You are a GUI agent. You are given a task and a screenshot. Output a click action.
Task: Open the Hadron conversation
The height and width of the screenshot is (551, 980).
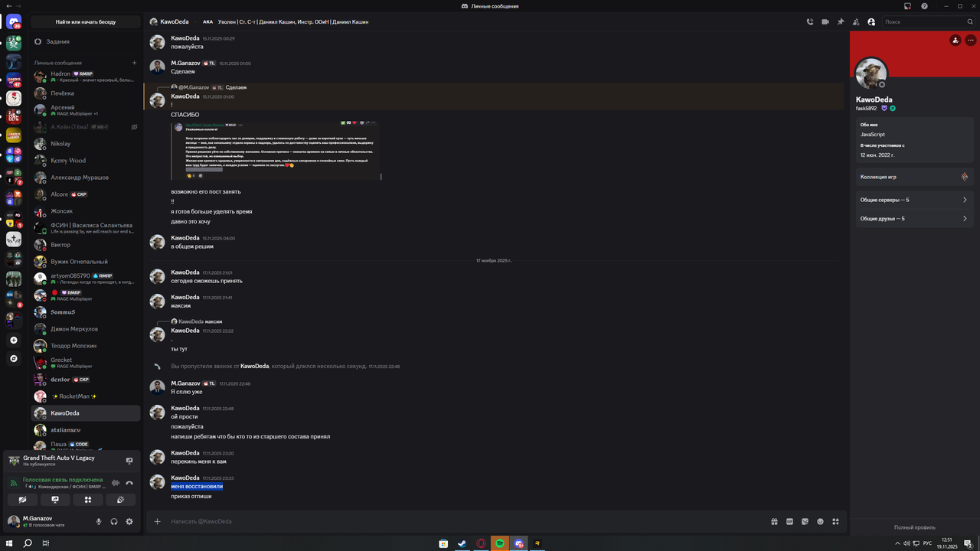coord(86,77)
